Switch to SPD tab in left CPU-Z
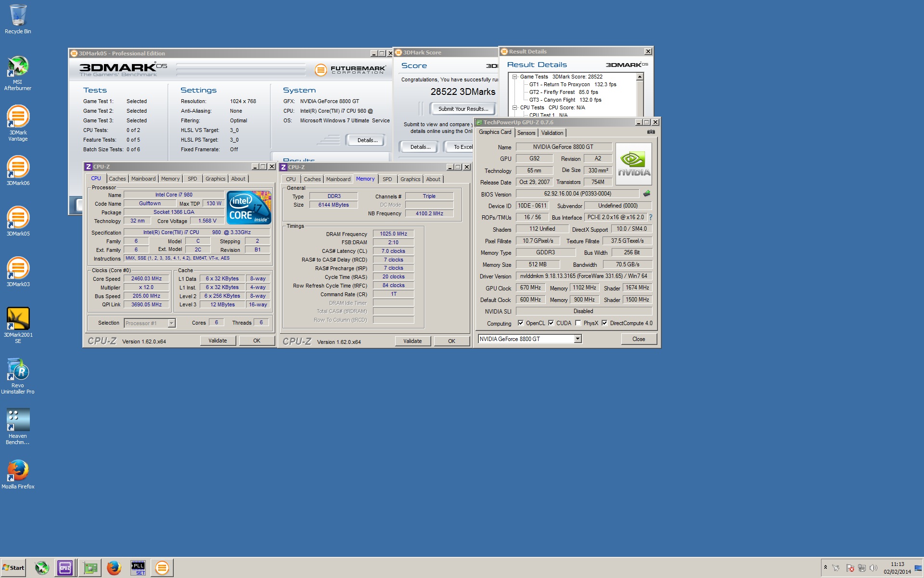Image resolution: width=924 pixels, height=578 pixels. (x=192, y=179)
